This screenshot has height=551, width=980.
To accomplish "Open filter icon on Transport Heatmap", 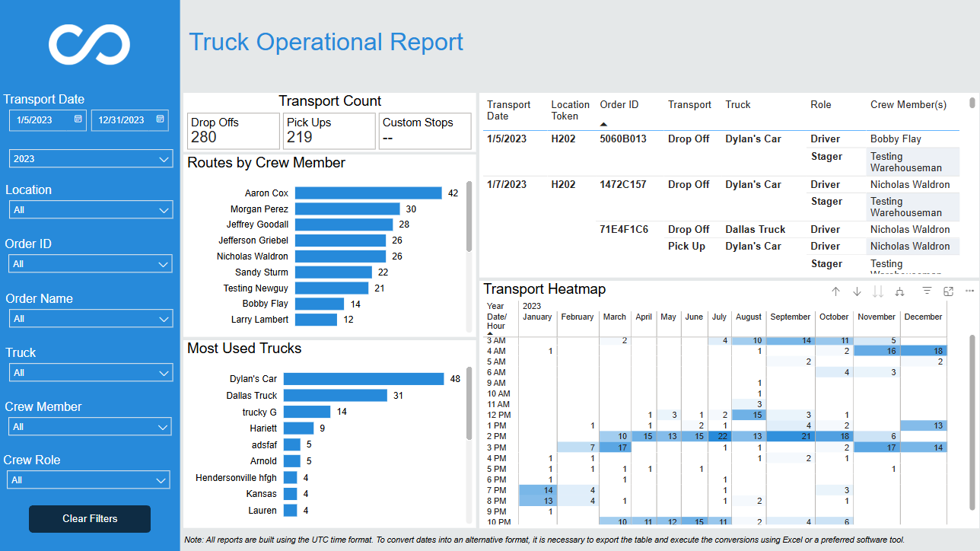I will pyautogui.click(x=927, y=291).
